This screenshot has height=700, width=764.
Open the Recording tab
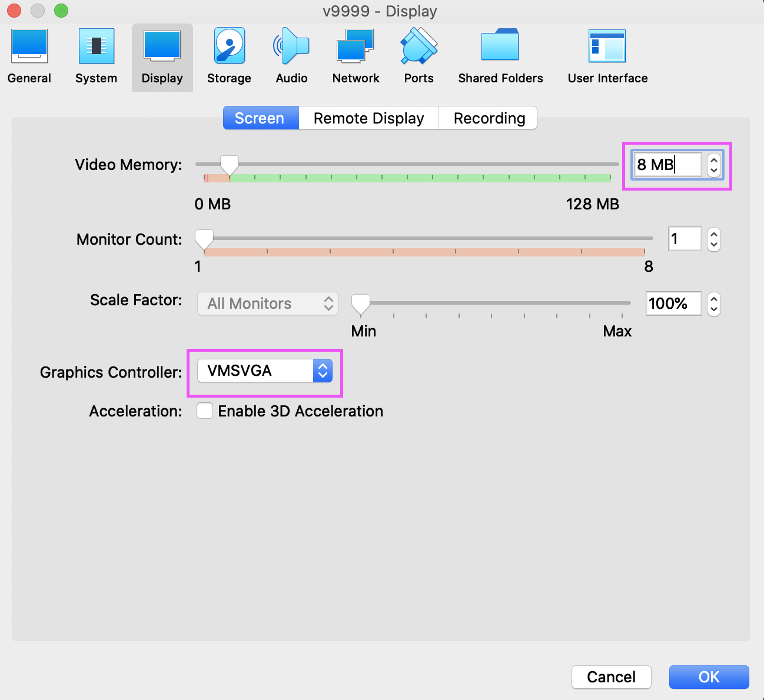tap(489, 118)
